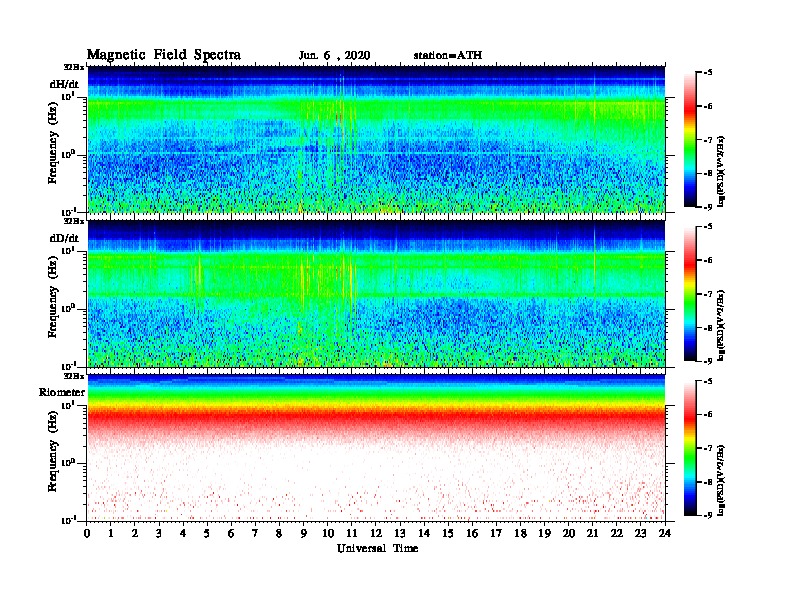The image size is (792, 612).
Task: Click the dD/dt spectrogram plot
Action: [376, 294]
